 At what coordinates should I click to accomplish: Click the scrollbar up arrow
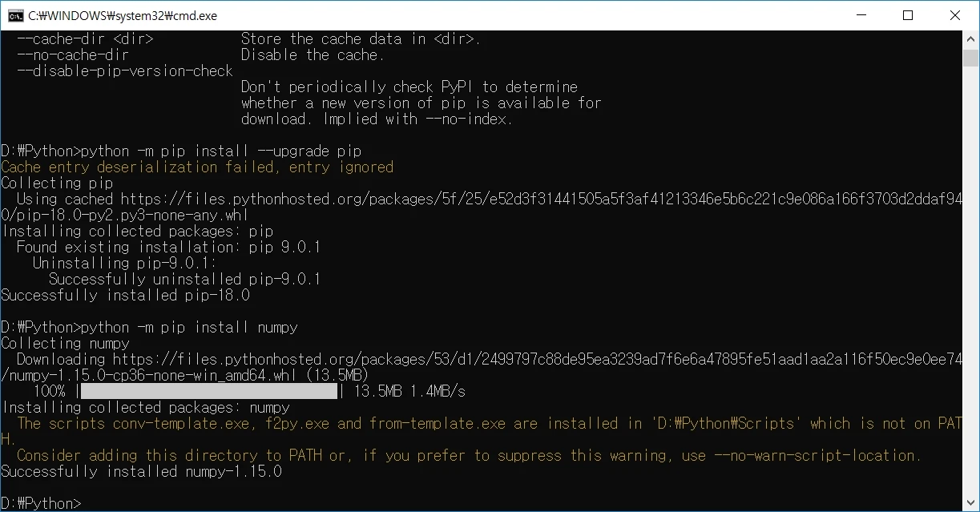pyautogui.click(x=970, y=38)
